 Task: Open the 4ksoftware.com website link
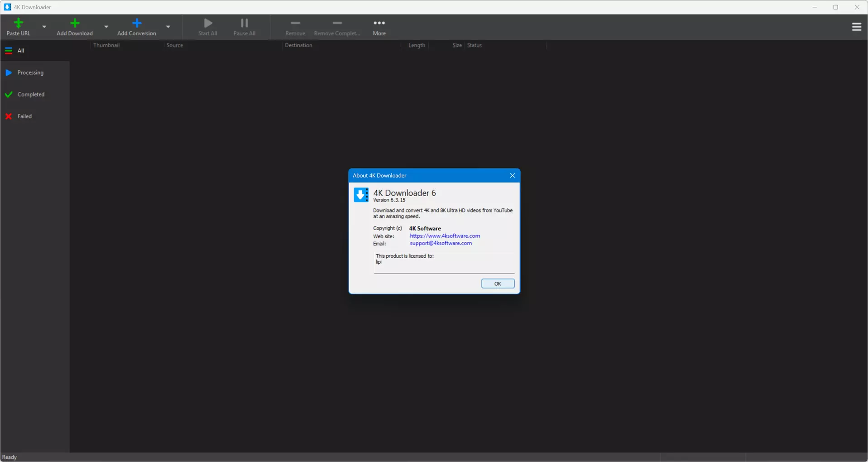click(x=445, y=236)
